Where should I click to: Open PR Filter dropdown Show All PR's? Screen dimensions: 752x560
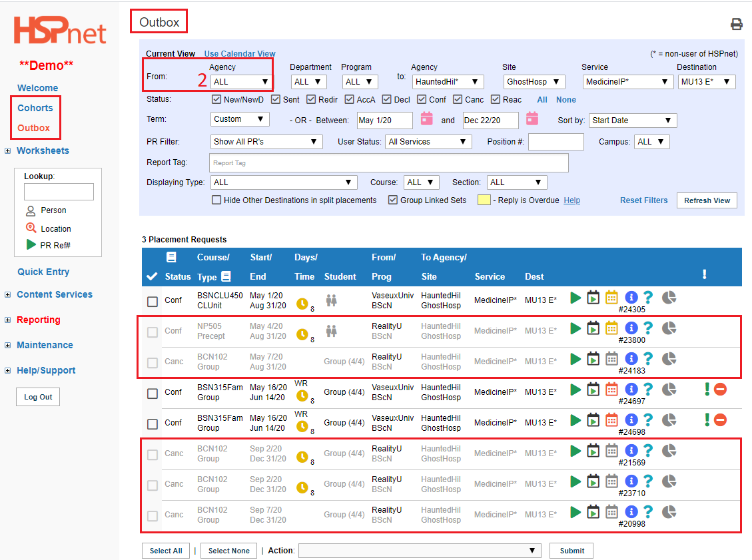pos(266,142)
